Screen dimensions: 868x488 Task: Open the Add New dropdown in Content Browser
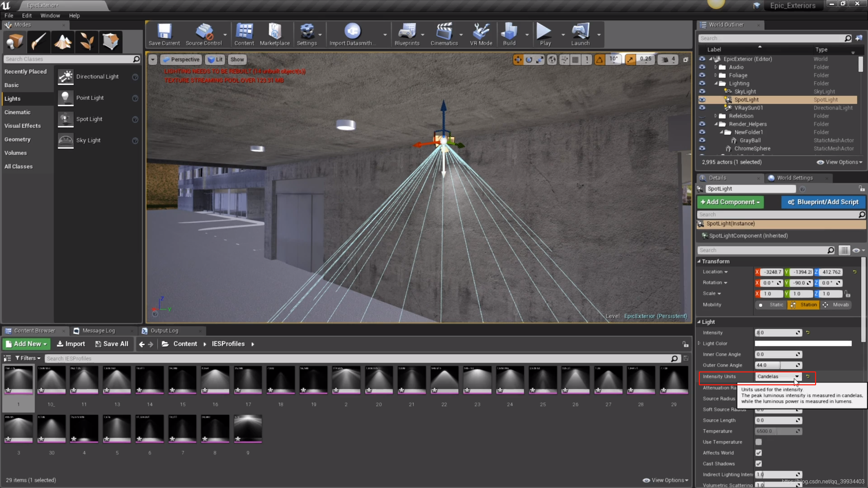26,344
